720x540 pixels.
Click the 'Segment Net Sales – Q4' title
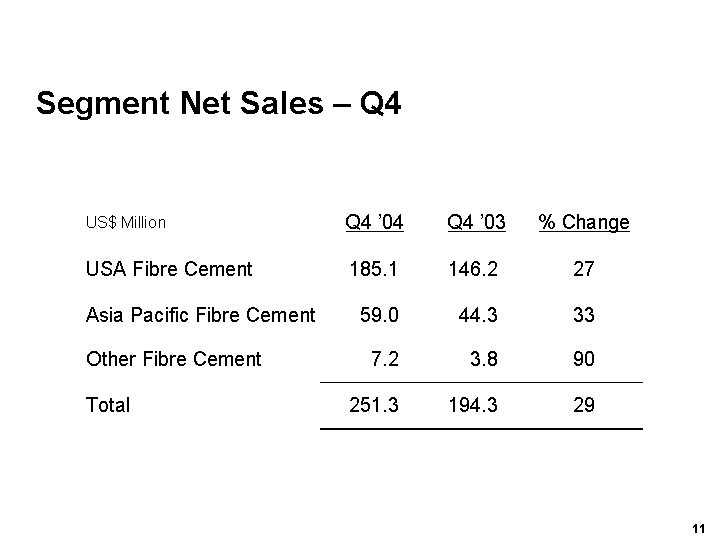(218, 104)
